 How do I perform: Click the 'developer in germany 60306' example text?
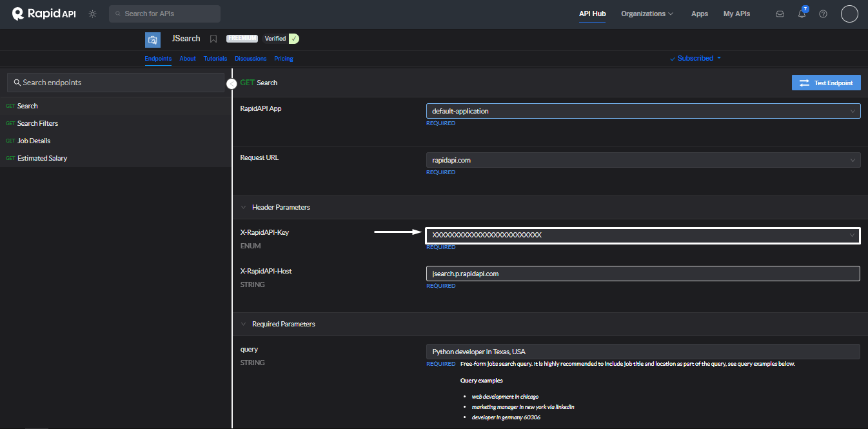click(506, 417)
